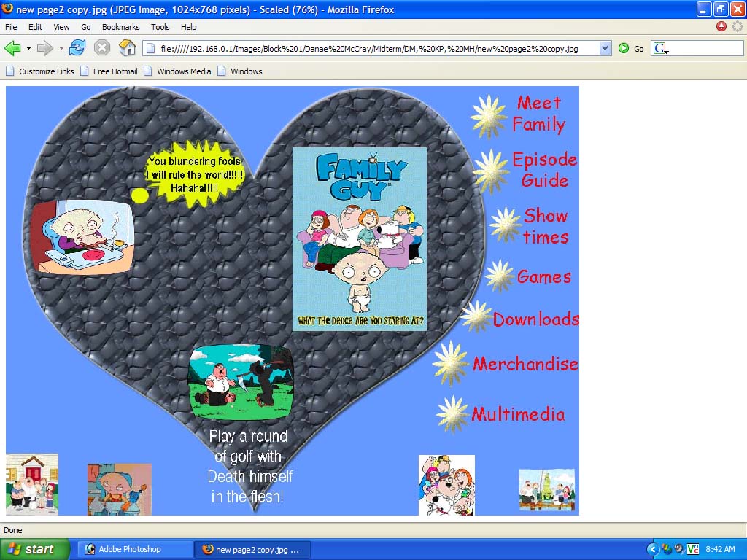The width and height of the screenshot is (747, 560).
Task: Open the Free Hotmail bookmark link
Action: tap(115, 71)
